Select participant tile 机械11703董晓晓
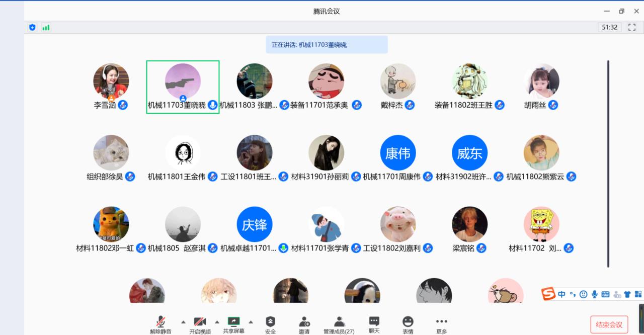This screenshot has height=335, width=644. (x=183, y=87)
